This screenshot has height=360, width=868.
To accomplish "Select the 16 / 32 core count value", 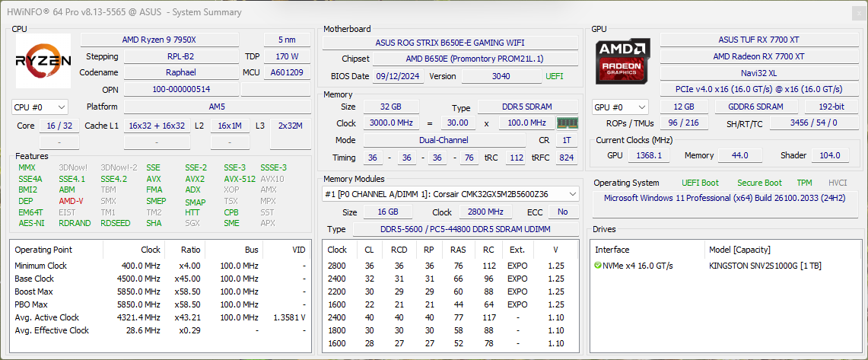I will tap(59, 126).
